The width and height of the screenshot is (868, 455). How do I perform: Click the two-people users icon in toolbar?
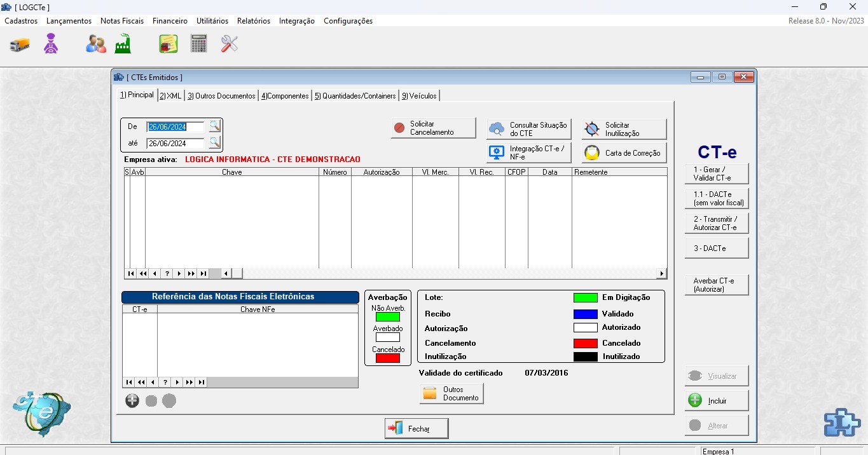tap(96, 44)
